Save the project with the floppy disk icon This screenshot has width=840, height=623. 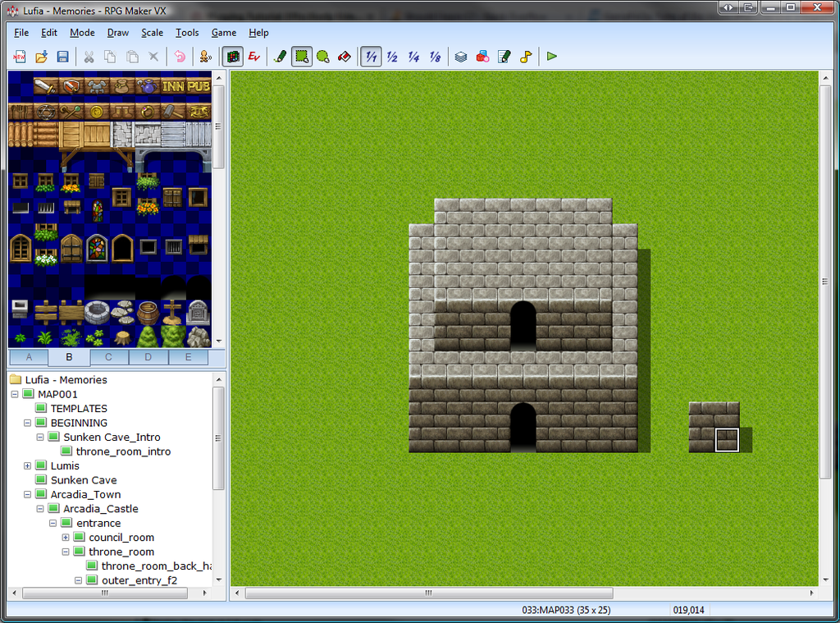[62, 57]
